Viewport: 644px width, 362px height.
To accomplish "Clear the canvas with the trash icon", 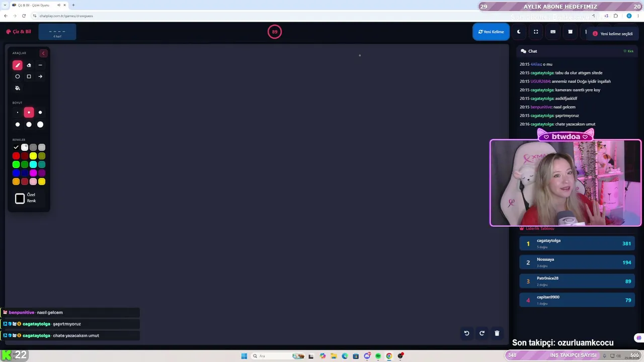I will [497, 333].
